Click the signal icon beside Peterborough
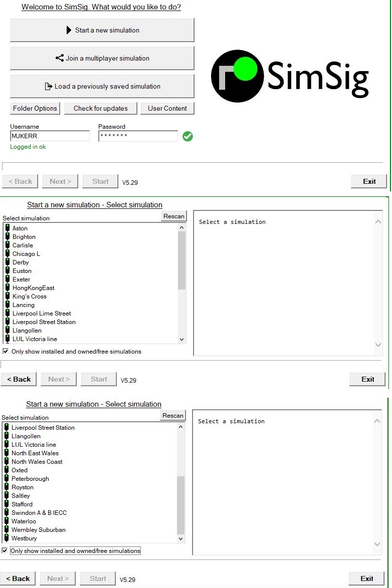This screenshot has height=588, width=392. click(7, 478)
